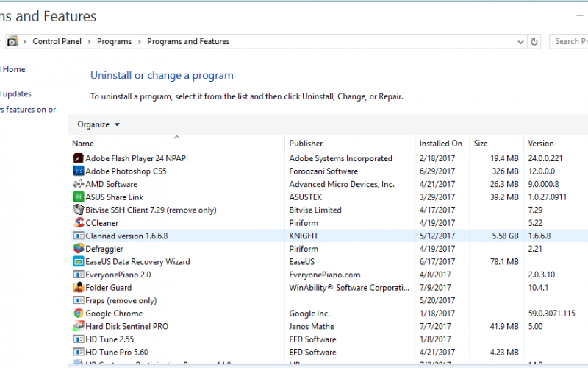
Task: Select ASUS Share Link entry
Action: tap(329, 197)
